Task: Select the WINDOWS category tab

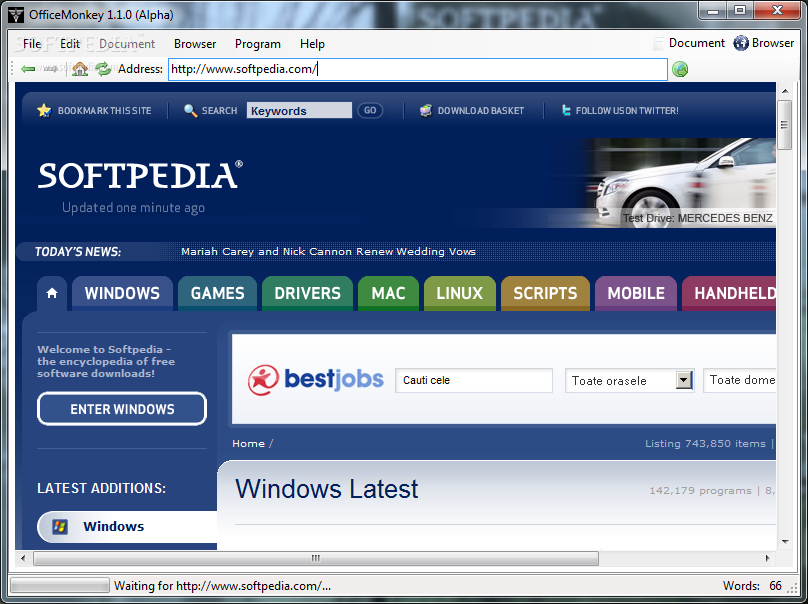Action: pyautogui.click(x=122, y=293)
